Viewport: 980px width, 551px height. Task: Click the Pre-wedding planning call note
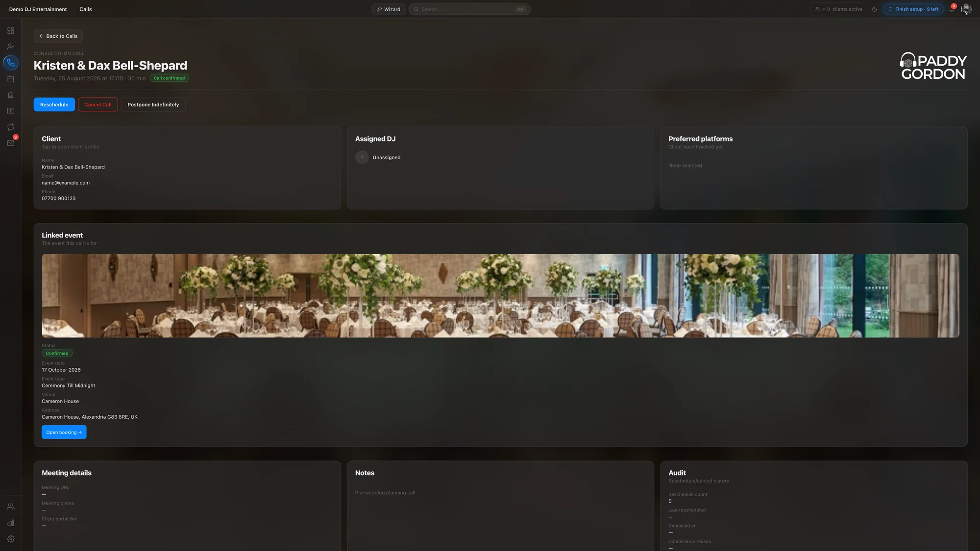point(385,493)
